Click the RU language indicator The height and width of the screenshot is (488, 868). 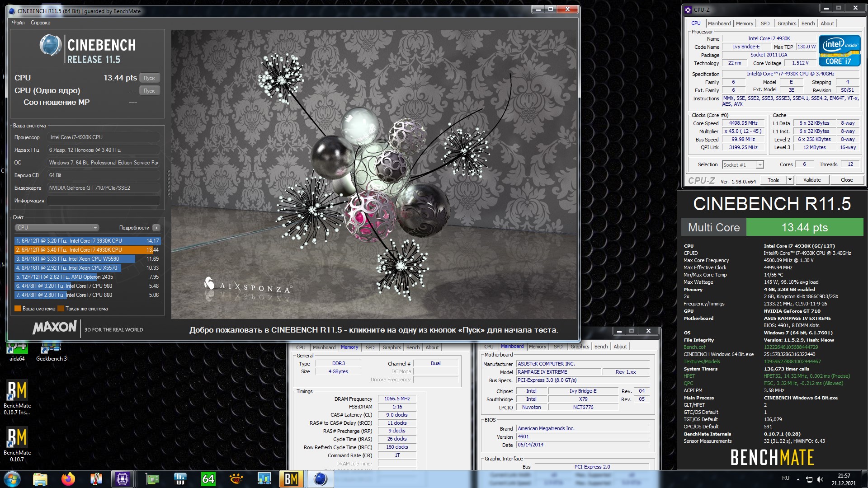click(786, 478)
